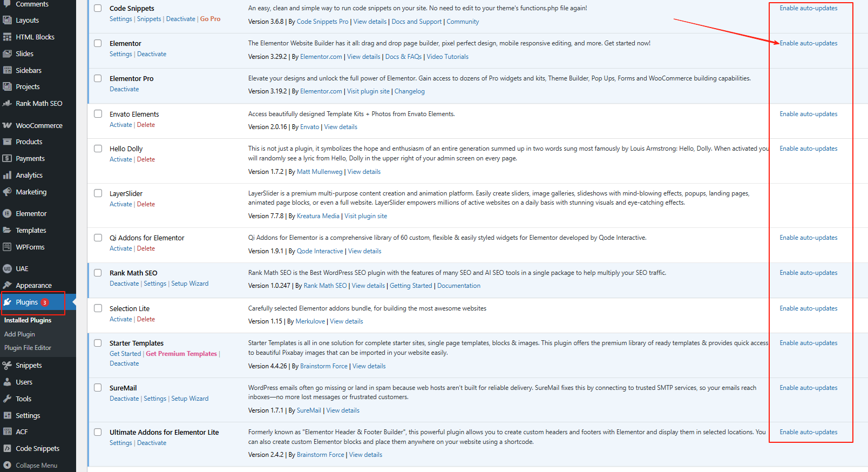Tick the Envato Elements checkbox

click(98, 114)
